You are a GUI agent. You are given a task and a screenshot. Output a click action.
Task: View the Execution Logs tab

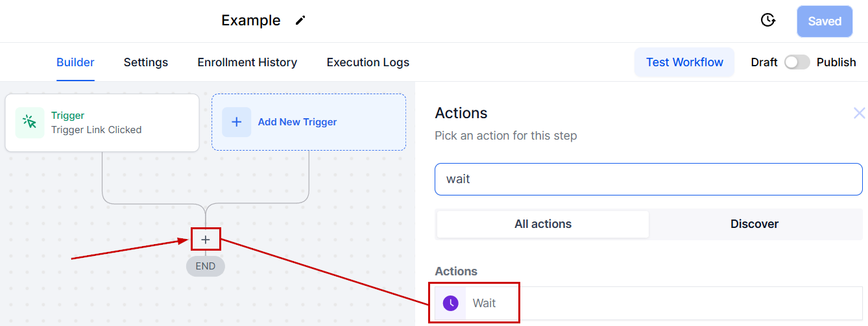tap(368, 62)
